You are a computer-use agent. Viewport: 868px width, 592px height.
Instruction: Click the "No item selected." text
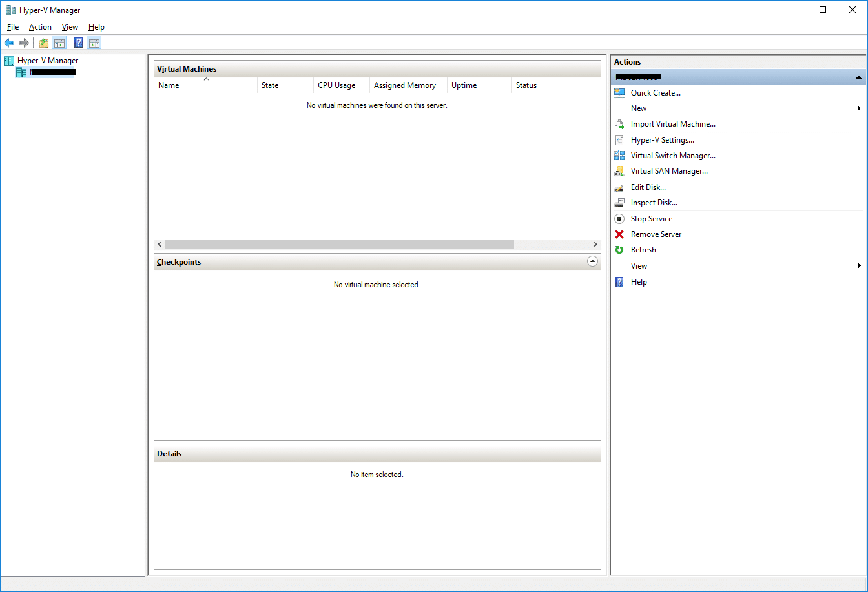(x=377, y=475)
